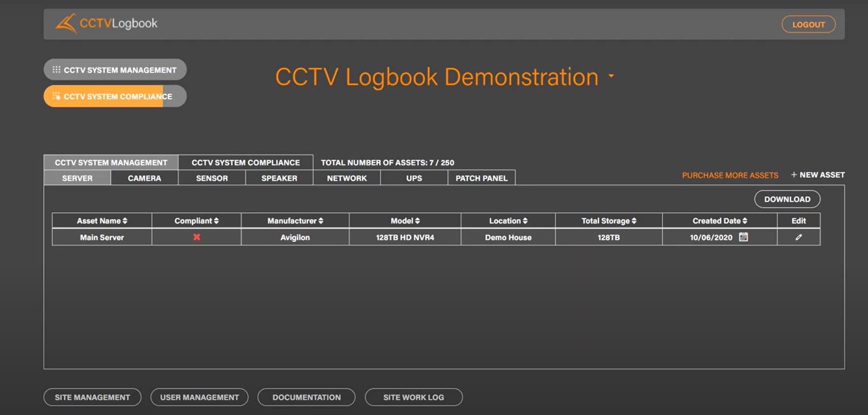This screenshot has height=415, width=868.
Task: Click the Edit column header
Action: point(799,221)
